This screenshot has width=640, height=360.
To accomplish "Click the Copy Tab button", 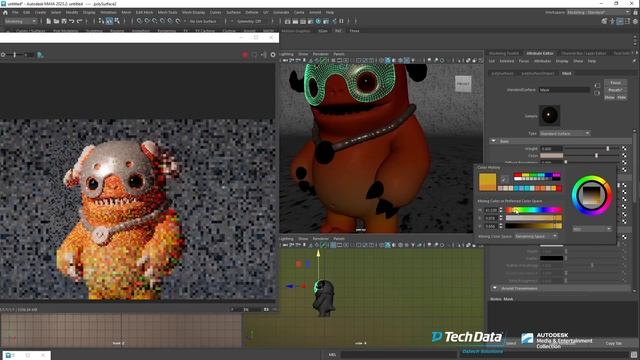I will tap(614, 343).
